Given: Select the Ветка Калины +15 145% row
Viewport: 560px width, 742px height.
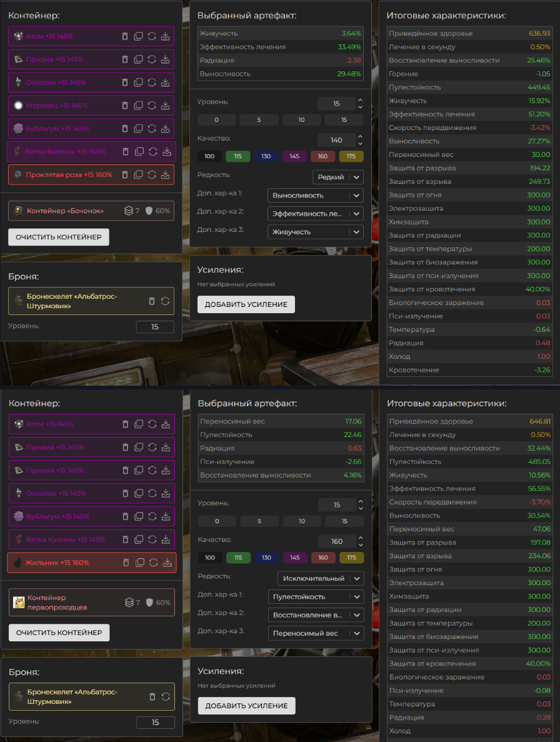Looking at the screenshot, I should pyautogui.click(x=92, y=539).
